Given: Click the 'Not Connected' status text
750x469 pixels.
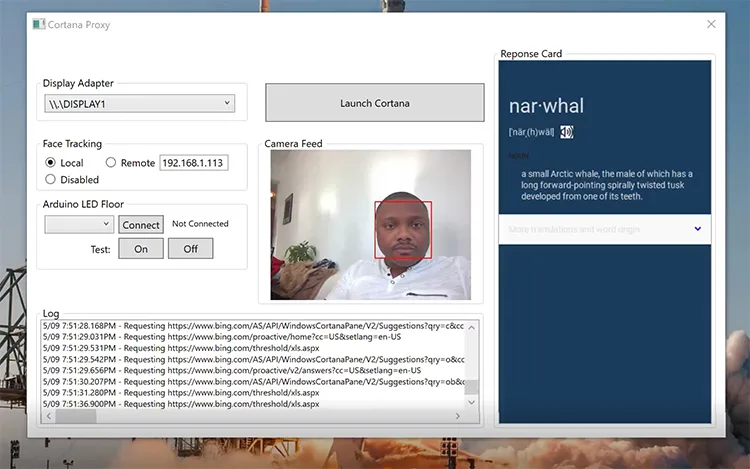Looking at the screenshot, I should click(200, 224).
